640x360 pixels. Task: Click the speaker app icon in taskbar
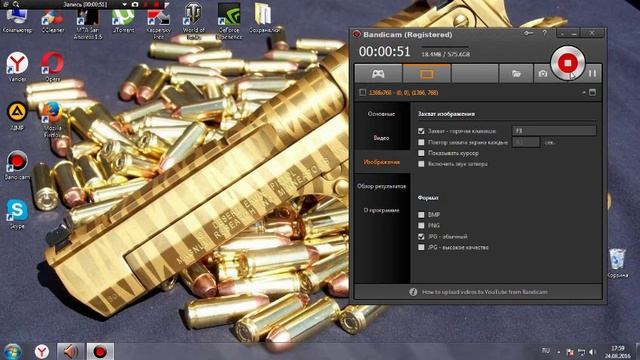point(71,351)
